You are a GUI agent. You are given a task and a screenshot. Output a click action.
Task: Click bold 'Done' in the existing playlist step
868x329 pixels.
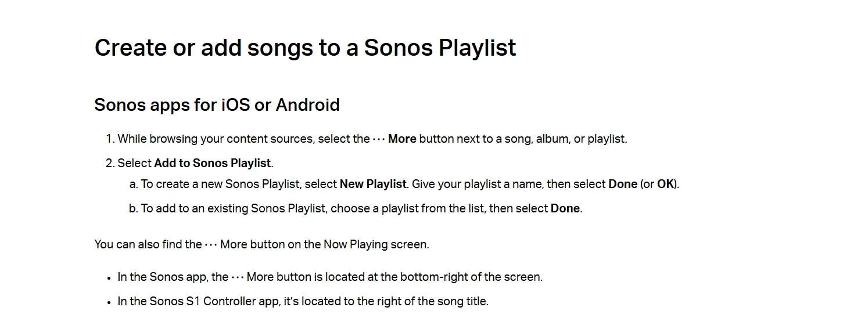click(x=565, y=208)
